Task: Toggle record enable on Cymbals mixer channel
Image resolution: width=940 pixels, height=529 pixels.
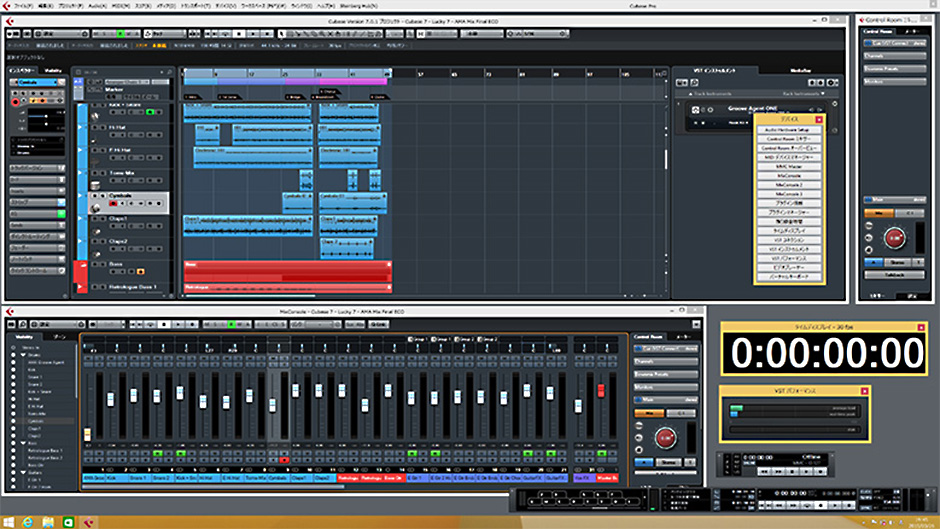Action: coord(284,460)
